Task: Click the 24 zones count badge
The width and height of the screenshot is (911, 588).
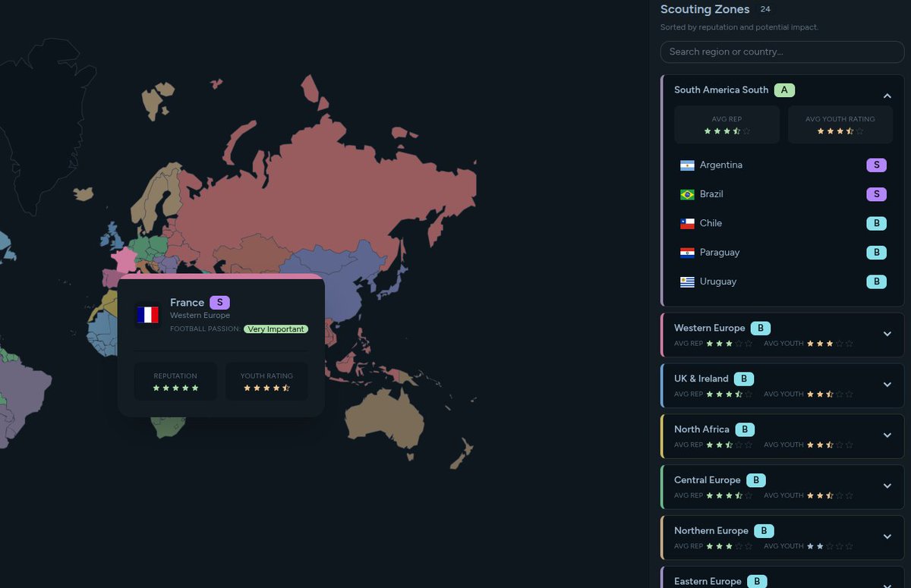Action: coord(765,10)
